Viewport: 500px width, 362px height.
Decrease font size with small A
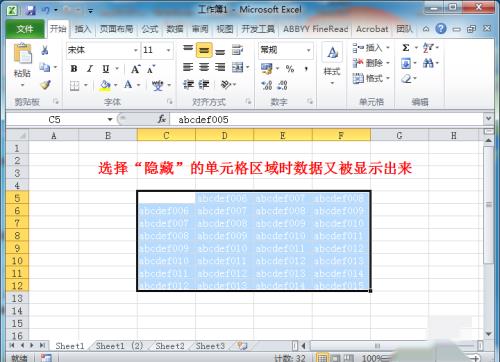151,69
